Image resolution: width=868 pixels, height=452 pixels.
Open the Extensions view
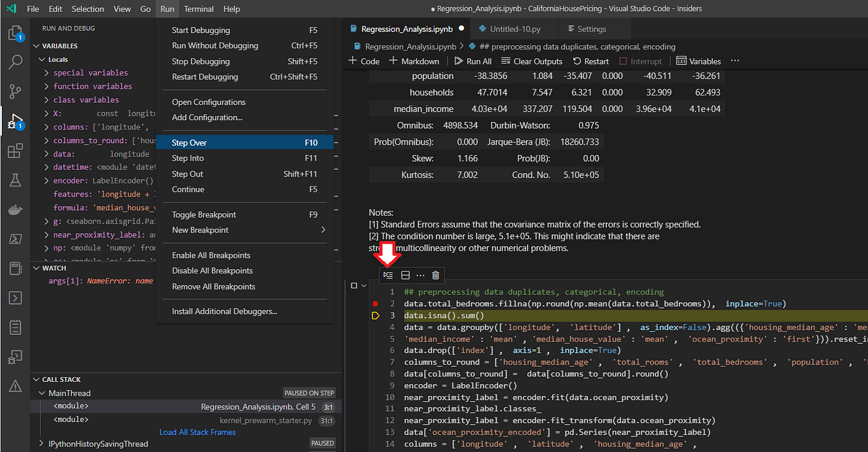point(15,151)
